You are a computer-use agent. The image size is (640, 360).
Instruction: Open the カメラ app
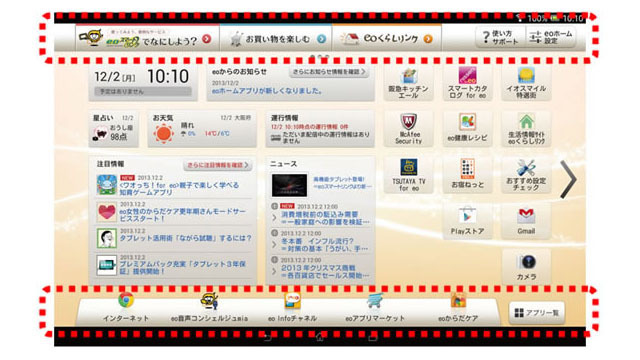coord(526,267)
